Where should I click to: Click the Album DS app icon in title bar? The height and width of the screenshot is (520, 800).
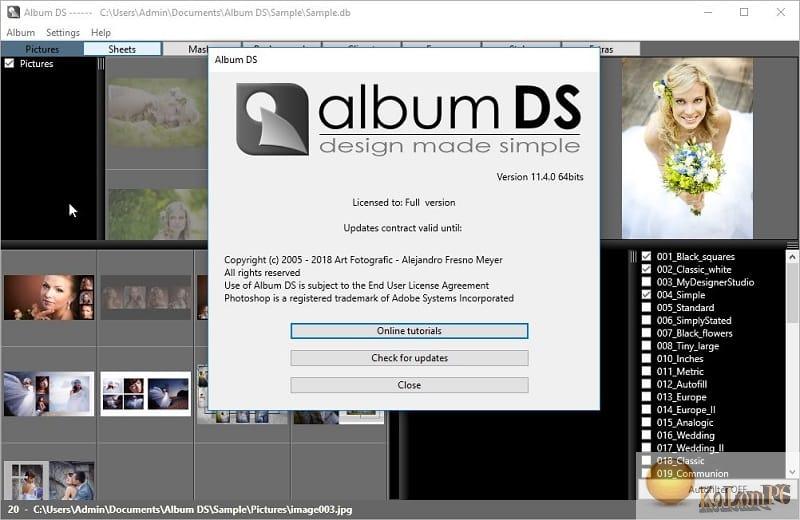[13, 12]
